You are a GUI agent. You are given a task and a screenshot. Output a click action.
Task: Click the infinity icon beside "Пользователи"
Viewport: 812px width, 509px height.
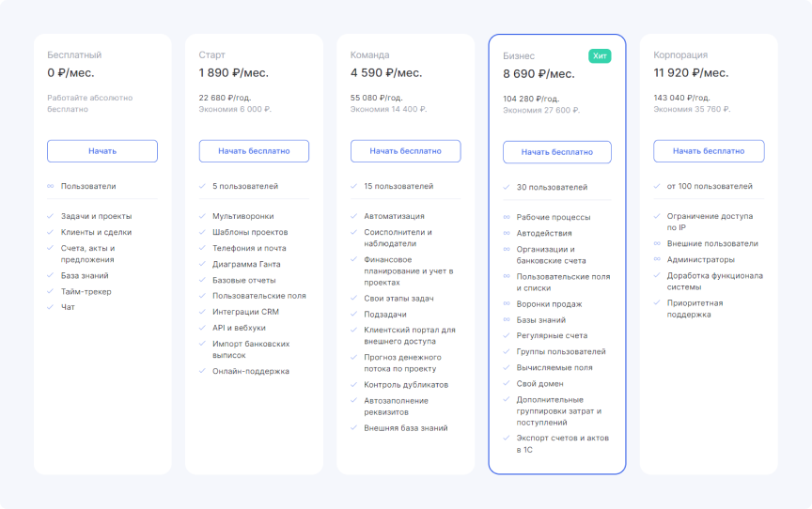[x=51, y=186]
